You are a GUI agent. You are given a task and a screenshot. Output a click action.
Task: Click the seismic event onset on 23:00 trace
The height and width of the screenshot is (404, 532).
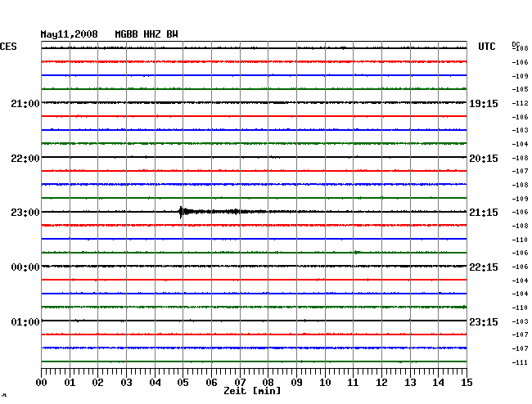(x=181, y=212)
